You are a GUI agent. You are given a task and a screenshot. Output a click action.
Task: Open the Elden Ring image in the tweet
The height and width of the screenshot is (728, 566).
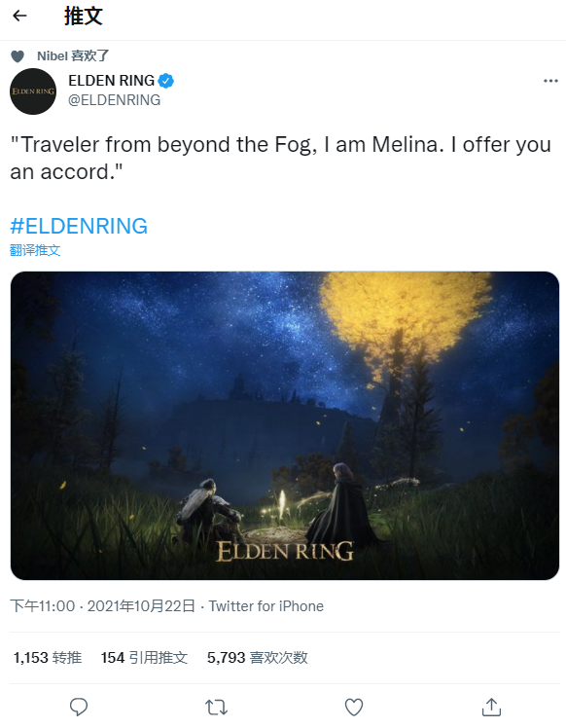(x=285, y=425)
